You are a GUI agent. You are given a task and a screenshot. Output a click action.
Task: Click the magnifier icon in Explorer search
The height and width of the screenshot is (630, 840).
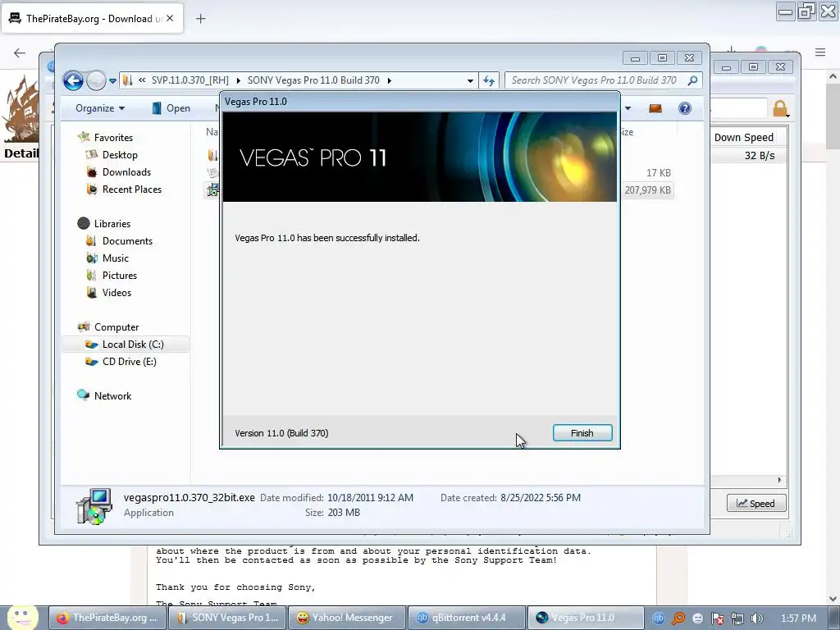coord(692,80)
